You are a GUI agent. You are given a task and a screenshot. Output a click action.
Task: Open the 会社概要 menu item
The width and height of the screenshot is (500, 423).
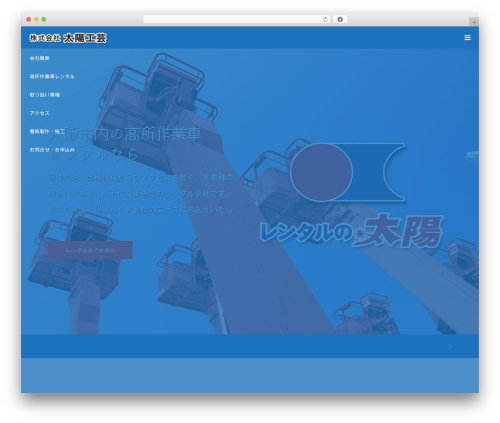[x=40, y=58]
